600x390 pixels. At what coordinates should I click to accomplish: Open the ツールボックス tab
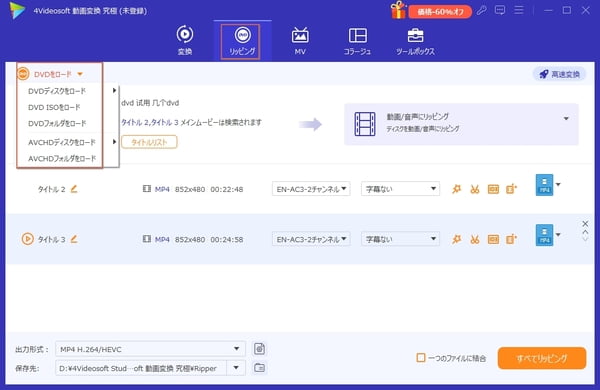(x=415, y=41)
